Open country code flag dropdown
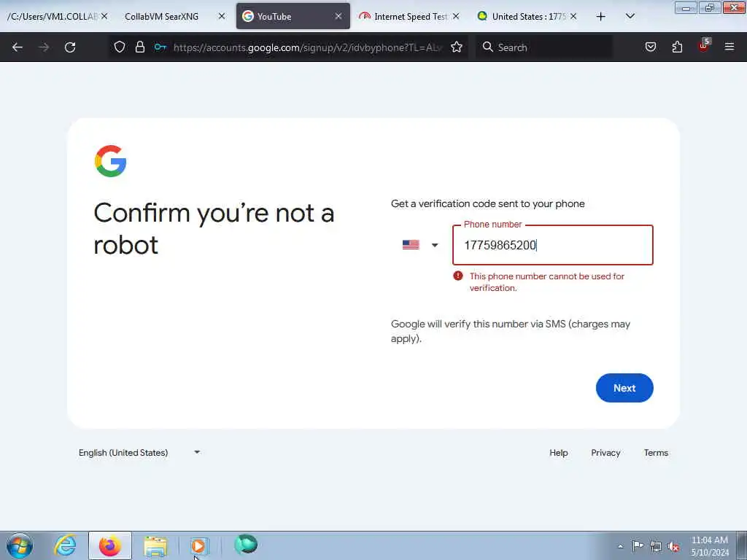 point(419,245)
